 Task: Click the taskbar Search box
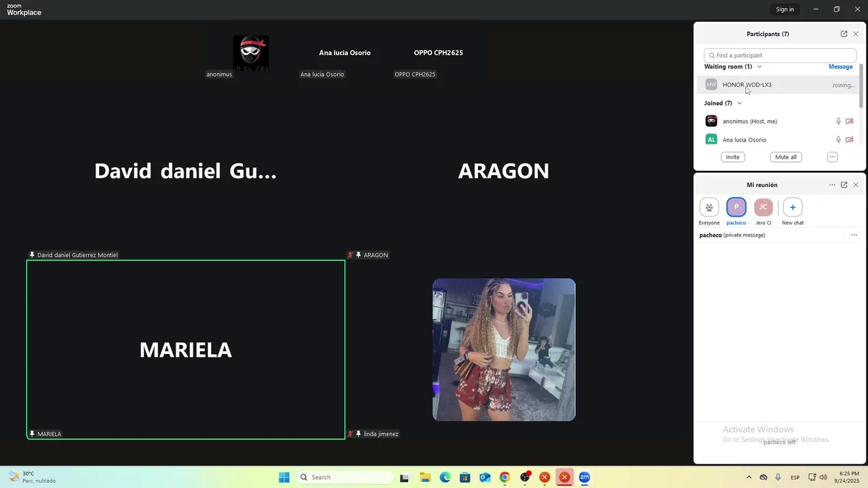point(344,477)
